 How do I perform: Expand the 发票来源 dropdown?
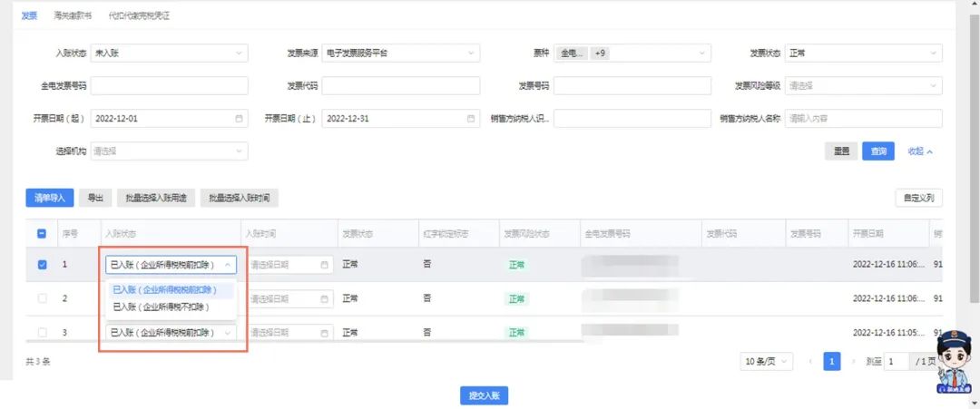click(x=401, y=54)
